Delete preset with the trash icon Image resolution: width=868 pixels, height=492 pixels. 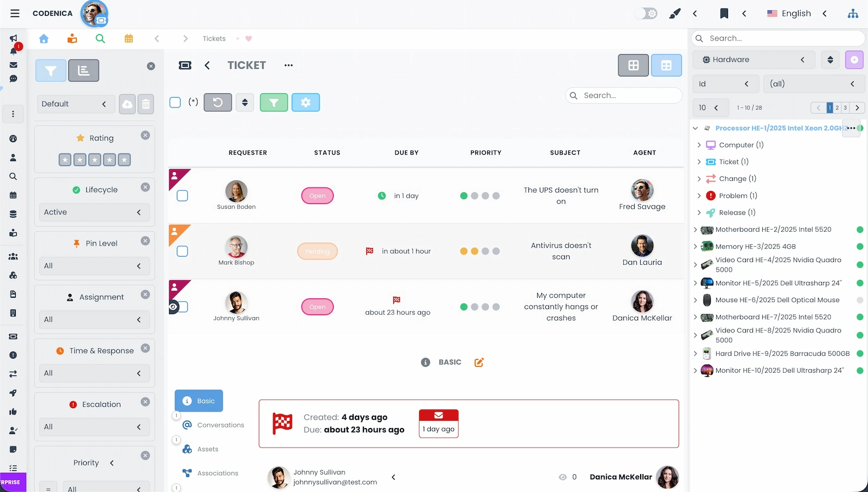tap(146, 104)
